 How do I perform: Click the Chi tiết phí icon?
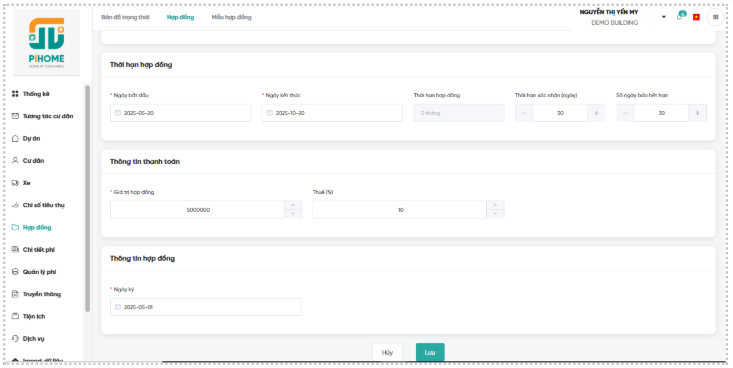click(15, 250)
